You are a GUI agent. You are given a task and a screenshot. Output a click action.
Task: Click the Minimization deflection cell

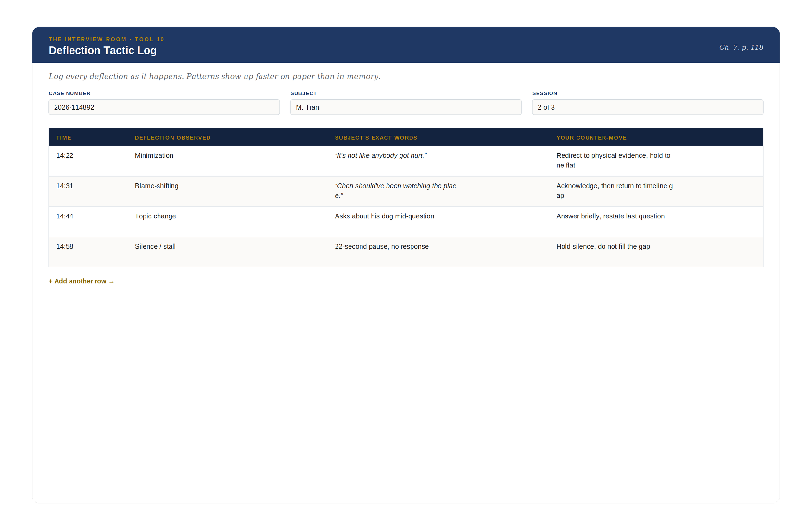point(154,155)
